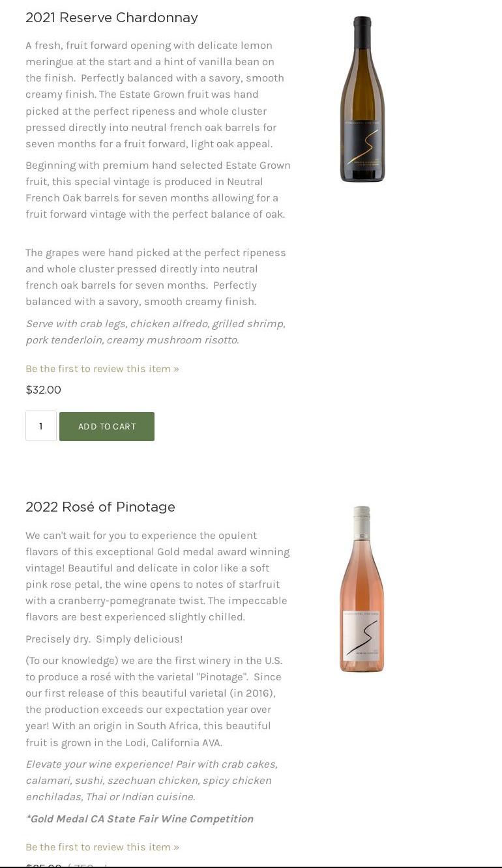Expand the Chardonnay review section via chevron
This screenshot has height=868, width=502.
pyautogui.click(x=175, y=368)
